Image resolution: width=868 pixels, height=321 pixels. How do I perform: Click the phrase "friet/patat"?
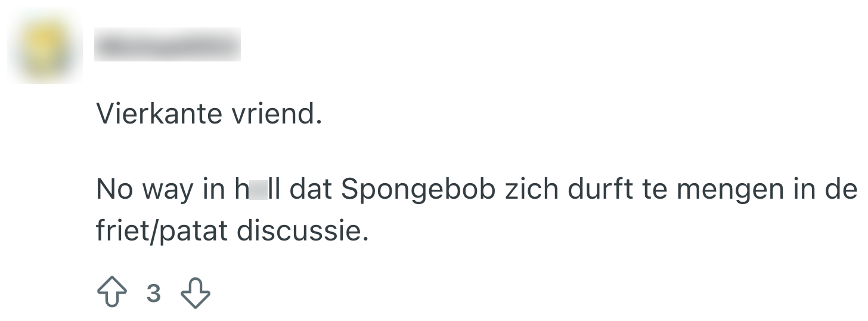162,230
